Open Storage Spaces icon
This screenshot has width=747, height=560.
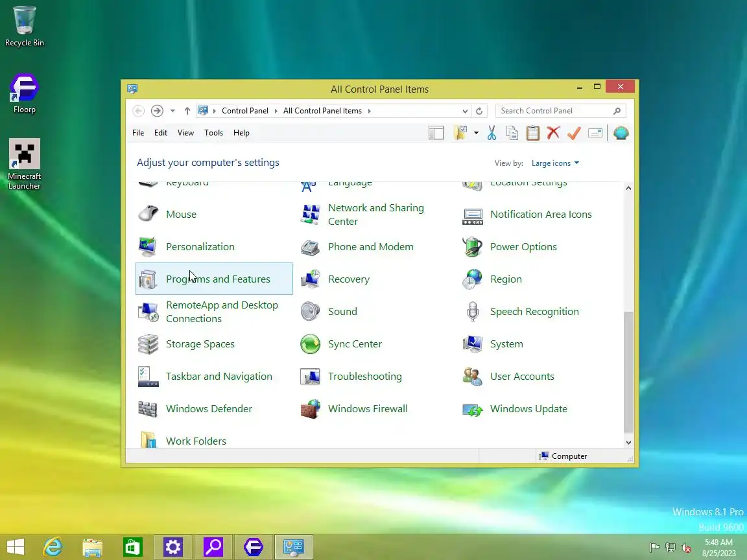148,344
